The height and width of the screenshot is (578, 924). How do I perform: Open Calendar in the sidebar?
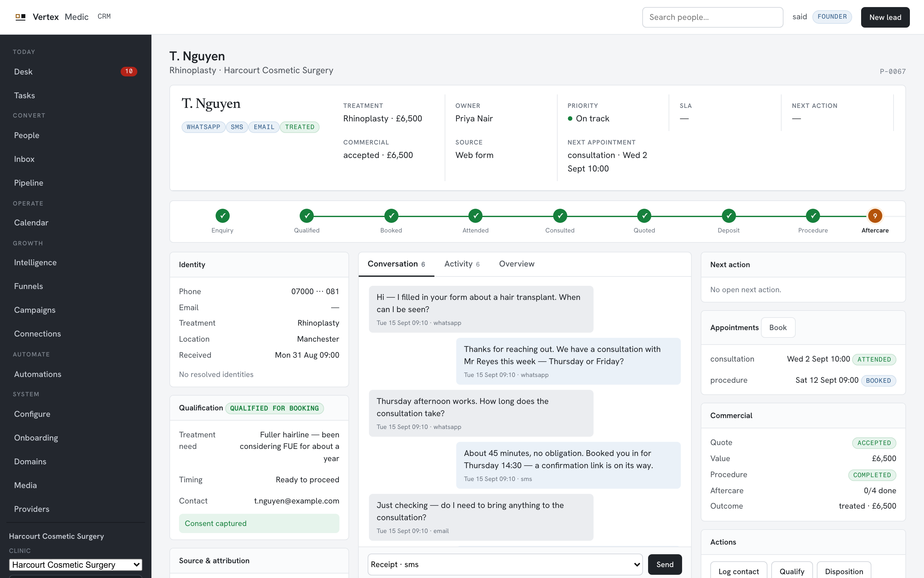(76, 223)
